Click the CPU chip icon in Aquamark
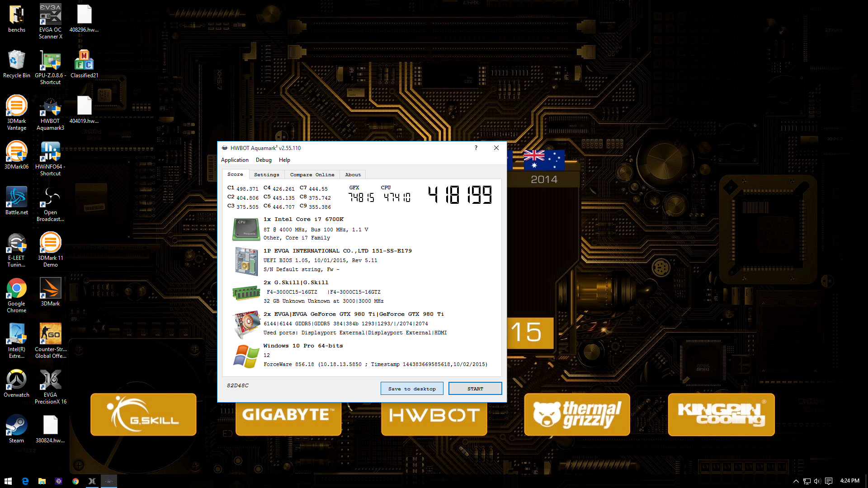The height and width of the screenshot is (488, 868). [x=246, y=229]
